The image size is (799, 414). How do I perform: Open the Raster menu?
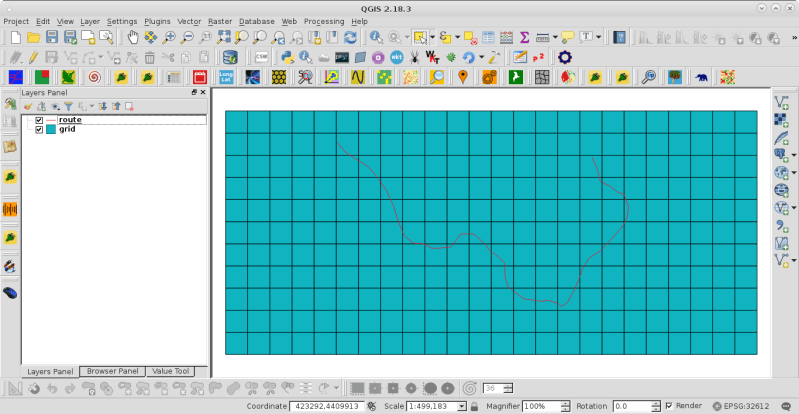pos(220,21)
